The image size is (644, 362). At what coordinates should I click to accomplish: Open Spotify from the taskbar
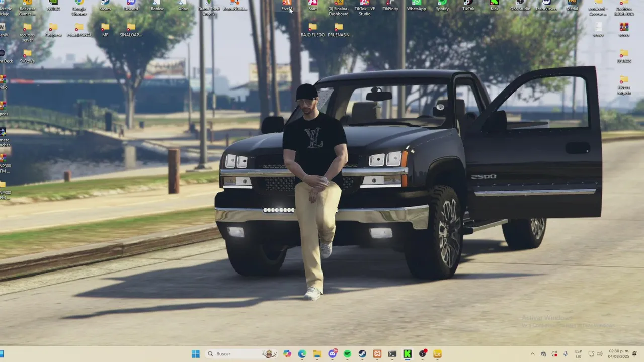point(347,354)
